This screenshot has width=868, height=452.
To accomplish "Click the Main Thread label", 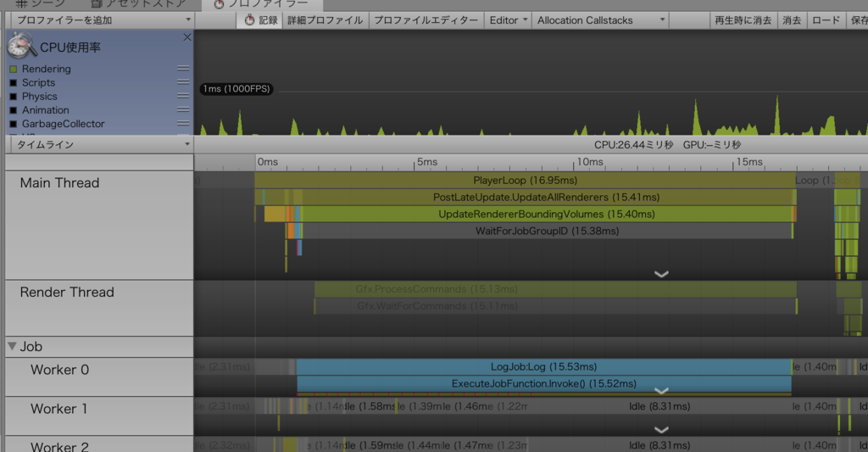I will (60, 183).
